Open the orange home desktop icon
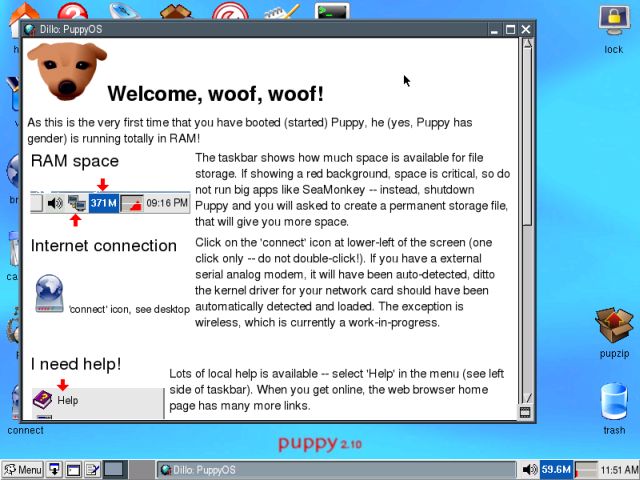Screen dimensions: 640x480 point(23,11)
